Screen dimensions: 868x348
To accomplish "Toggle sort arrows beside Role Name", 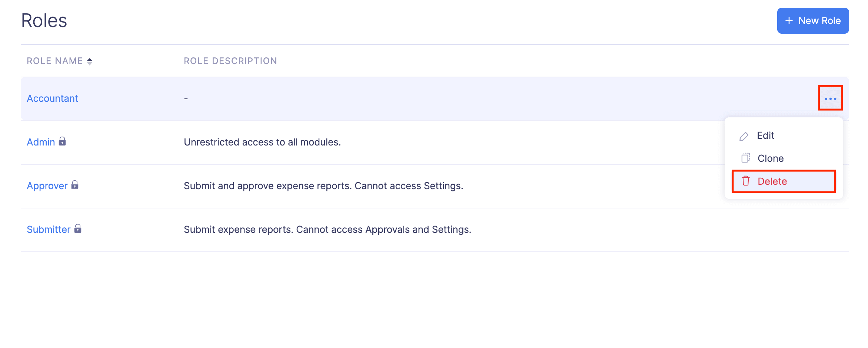I will 90,61.
